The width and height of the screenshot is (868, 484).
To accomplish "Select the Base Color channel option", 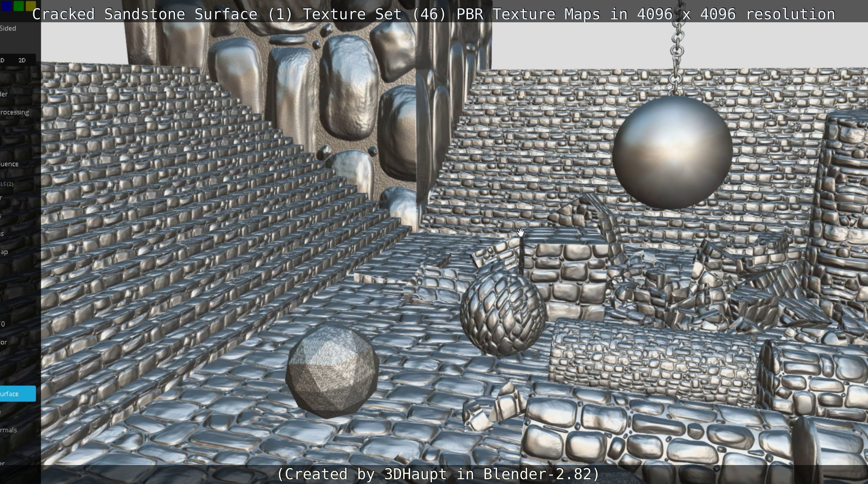I will [x=4, y=342].
